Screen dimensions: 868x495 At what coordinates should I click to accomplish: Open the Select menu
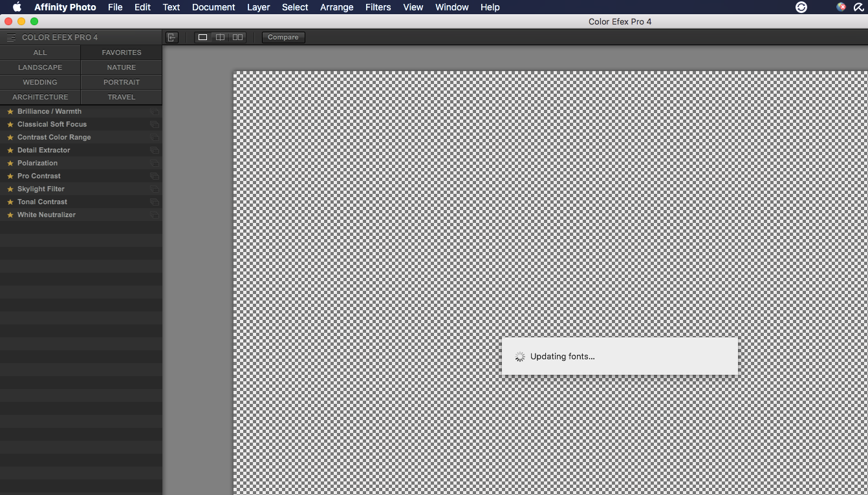coord(295,7)
